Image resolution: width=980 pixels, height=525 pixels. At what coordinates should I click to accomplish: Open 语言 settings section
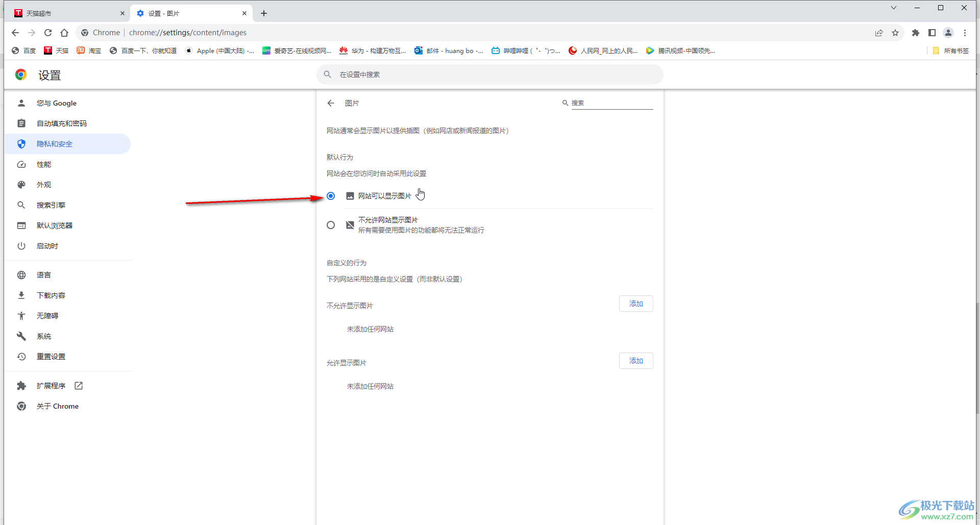67,275
